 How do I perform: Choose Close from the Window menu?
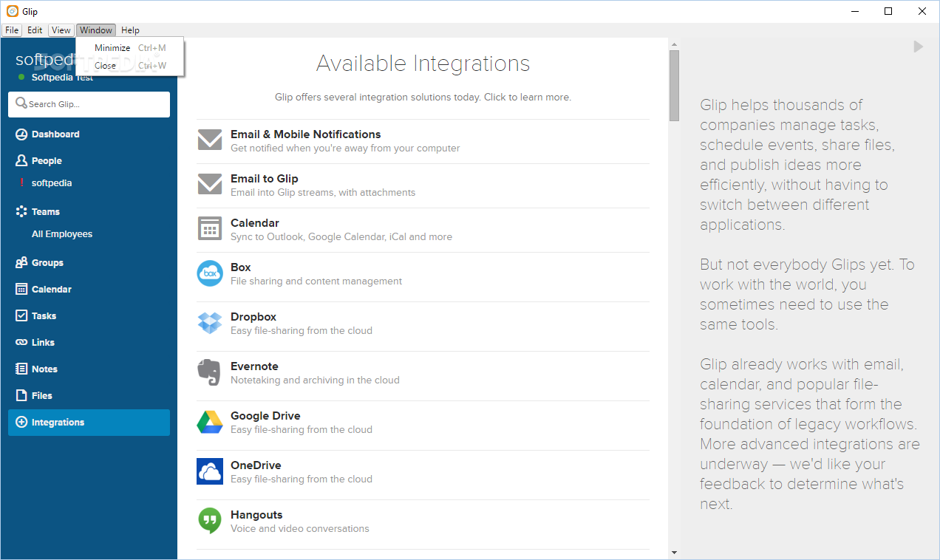(130, 66)
